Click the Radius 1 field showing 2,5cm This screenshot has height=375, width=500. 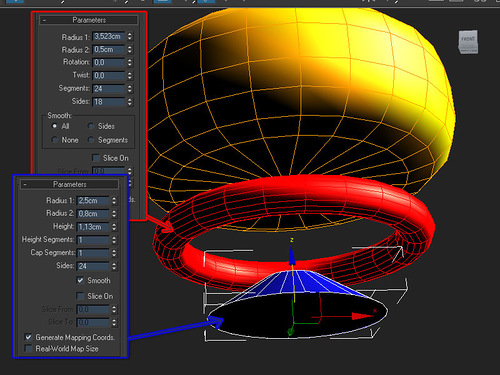click(x=93, y=201)
